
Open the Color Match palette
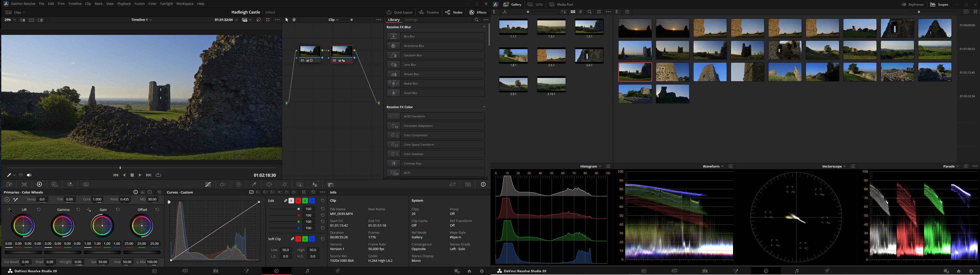point(24,185)
